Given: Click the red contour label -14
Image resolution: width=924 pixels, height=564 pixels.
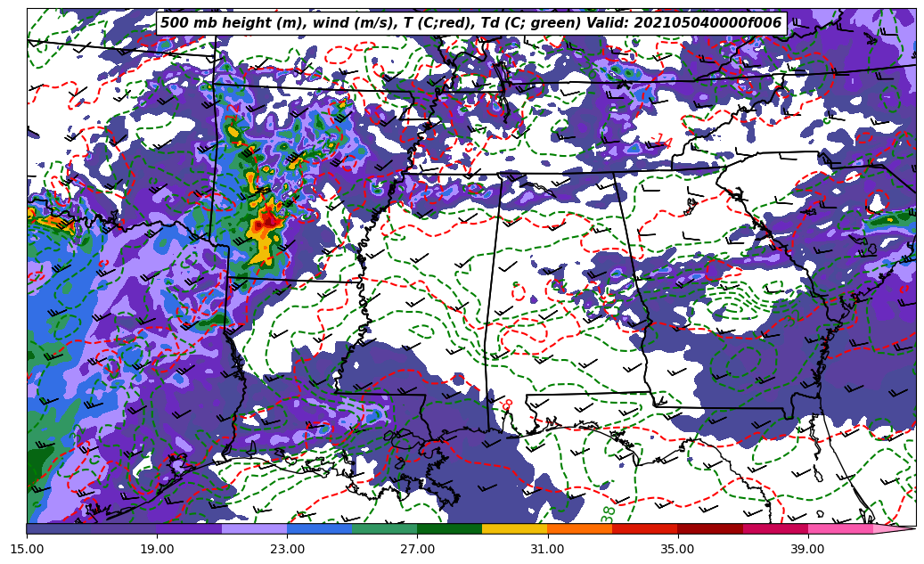Looking at the screenshot, I should pos(663,142).
